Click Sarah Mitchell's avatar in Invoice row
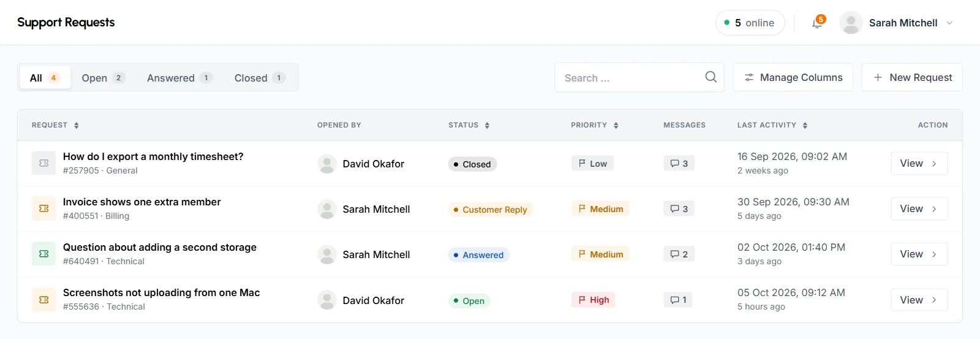 coord(327,209)
